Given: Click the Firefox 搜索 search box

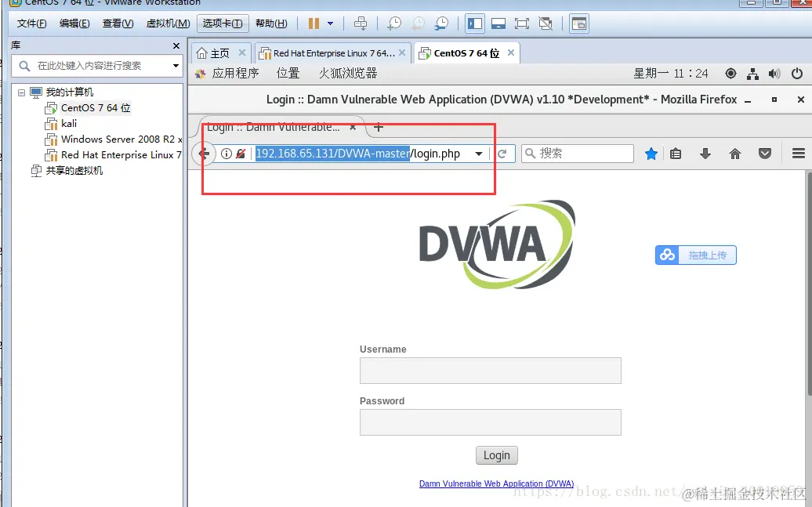Looking at the screenshot, I should [x=578, y=154].
